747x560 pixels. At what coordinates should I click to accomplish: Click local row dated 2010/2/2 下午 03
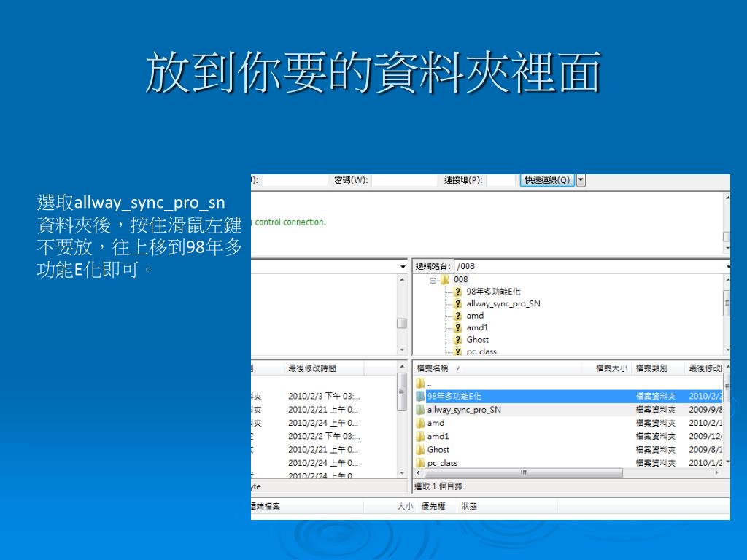[324, 436]
